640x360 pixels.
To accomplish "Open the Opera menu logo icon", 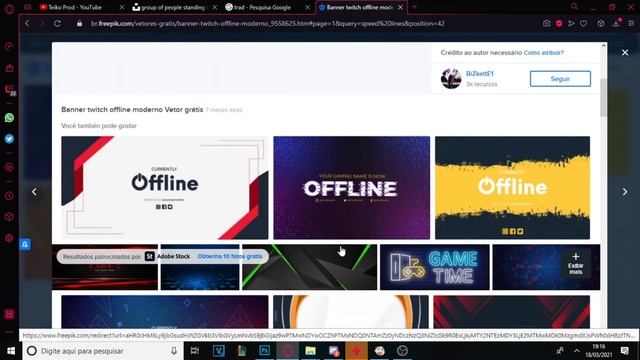I will pyautogui.click(x=9, y=8).
